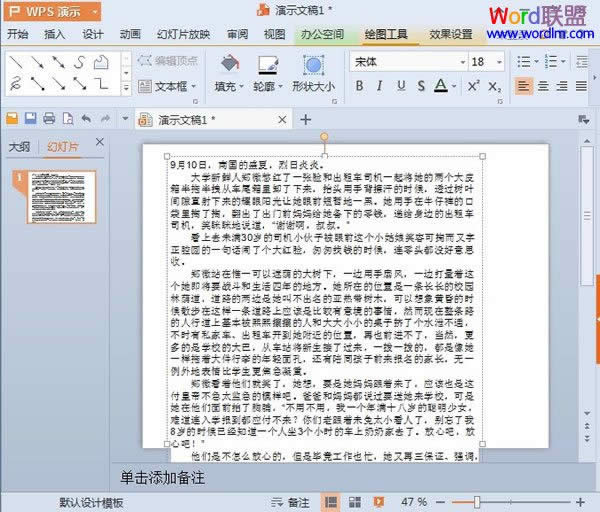This screenshot has height=512, width=600.
Task: Click the 备注 (Notes) status bar button
Action: 291,502
